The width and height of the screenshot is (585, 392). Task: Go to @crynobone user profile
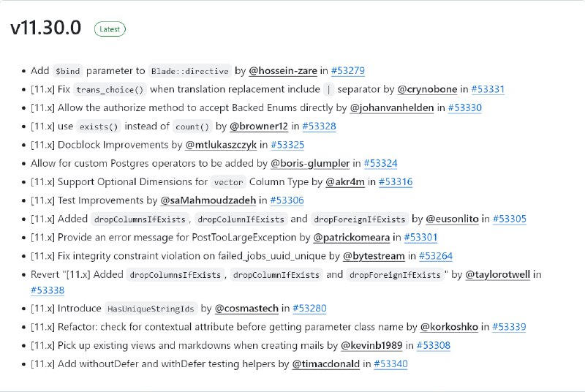427,89
